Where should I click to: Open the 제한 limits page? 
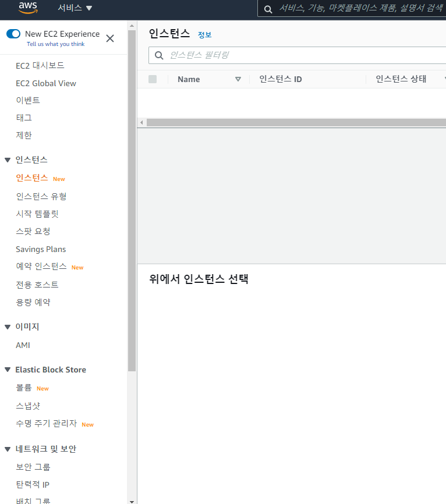point(24,135)
